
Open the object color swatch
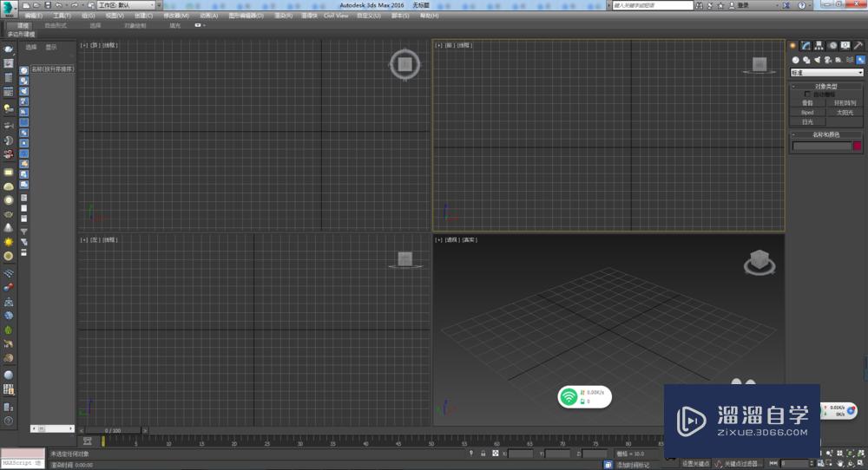[x=858, y=147]
